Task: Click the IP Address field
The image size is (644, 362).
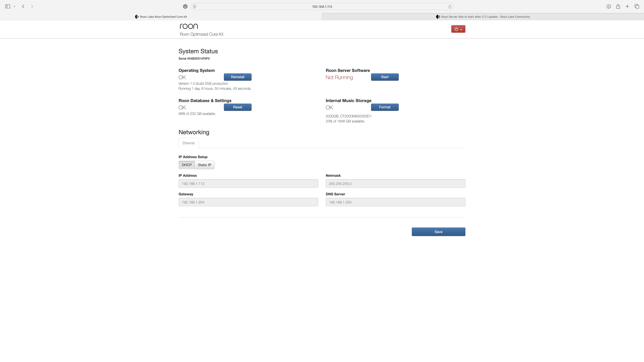Action: click(248, 184)
